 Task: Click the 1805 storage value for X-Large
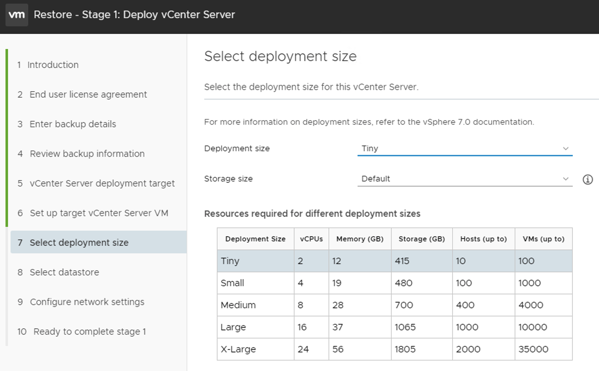[405, 349]
